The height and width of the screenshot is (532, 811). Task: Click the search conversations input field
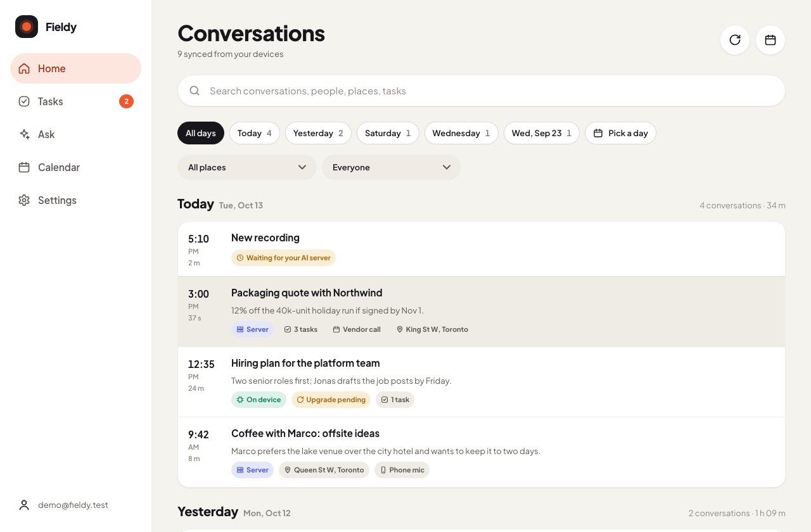pyautogui.click(x=482, y=91)
